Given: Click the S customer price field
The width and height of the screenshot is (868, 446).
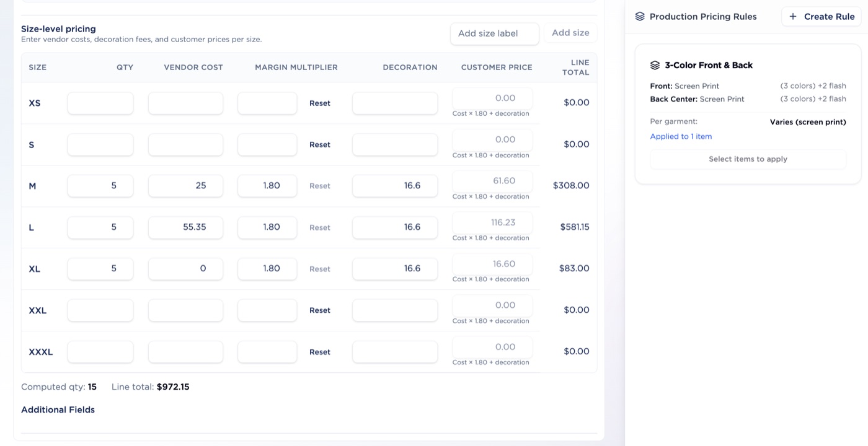Looking at the screenshot, I should tap(492, 139).
